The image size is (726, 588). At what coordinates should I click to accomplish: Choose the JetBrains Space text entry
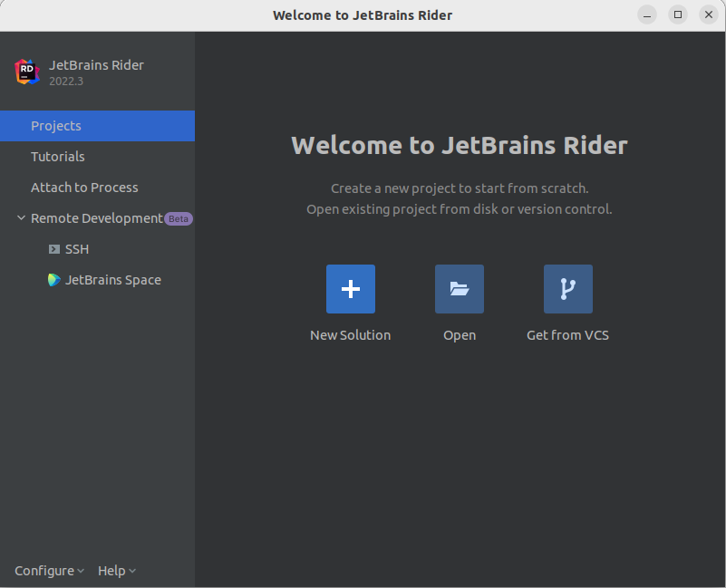pyautogui.click(x=113, y=280)
